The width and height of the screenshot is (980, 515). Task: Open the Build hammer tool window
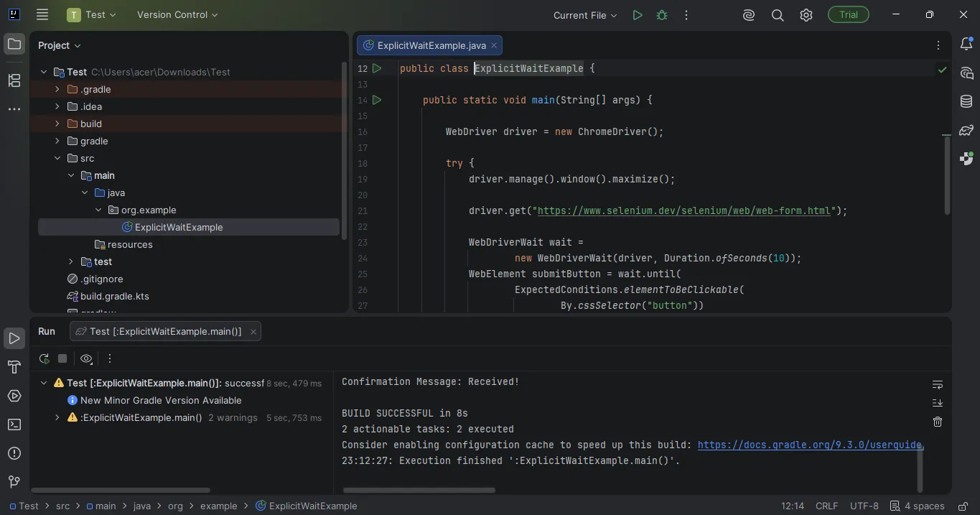coord(14,367)
